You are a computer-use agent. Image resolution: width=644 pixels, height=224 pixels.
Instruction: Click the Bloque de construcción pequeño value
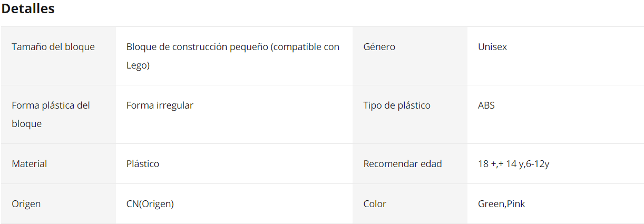click(x=233, y=56)
